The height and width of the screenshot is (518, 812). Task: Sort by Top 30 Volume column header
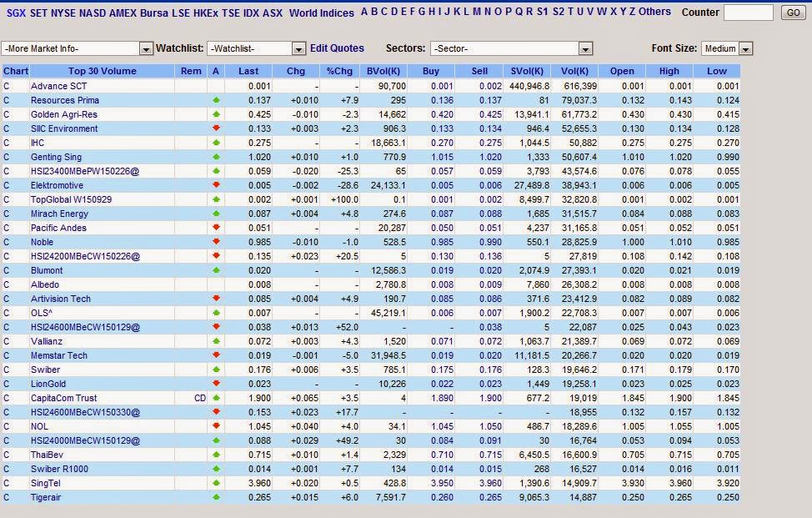(x=102, y=71)
